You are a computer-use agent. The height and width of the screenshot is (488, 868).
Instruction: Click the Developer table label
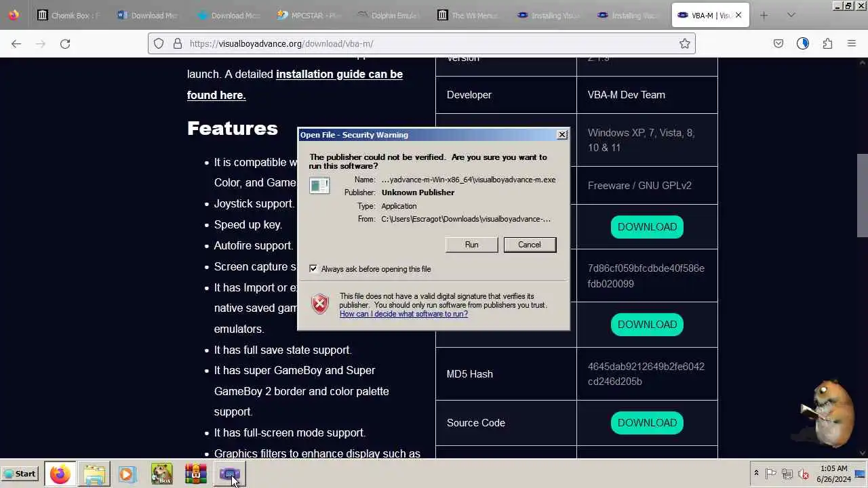pos(469,95)
